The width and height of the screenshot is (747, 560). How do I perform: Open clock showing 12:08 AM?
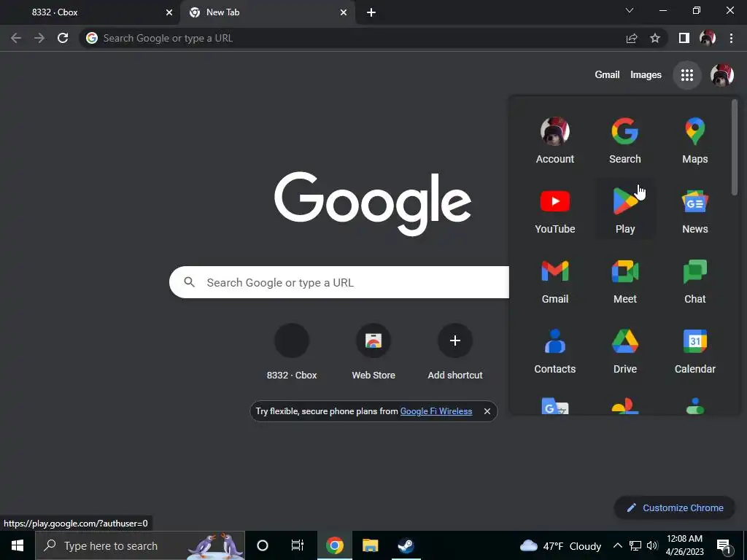(684, 545)
